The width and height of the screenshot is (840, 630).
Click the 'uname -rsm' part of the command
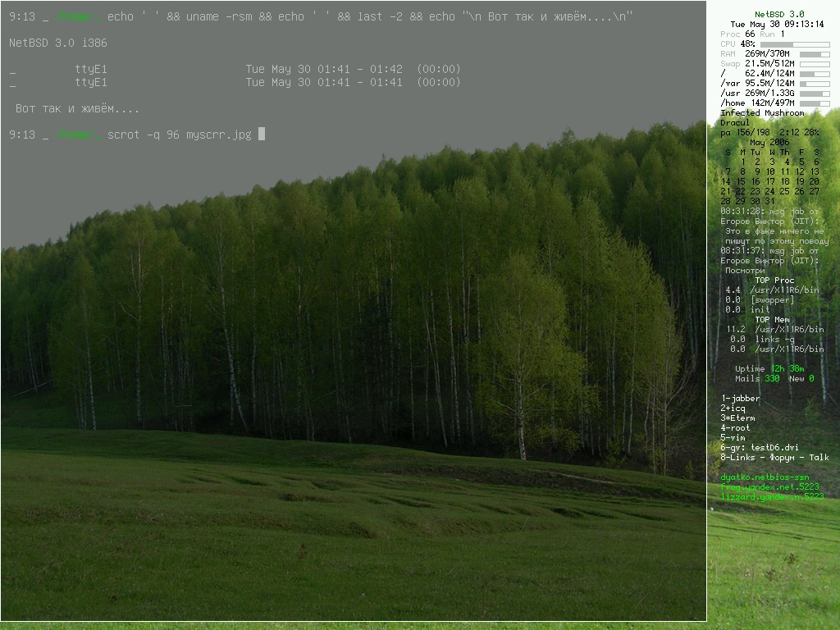218,17
